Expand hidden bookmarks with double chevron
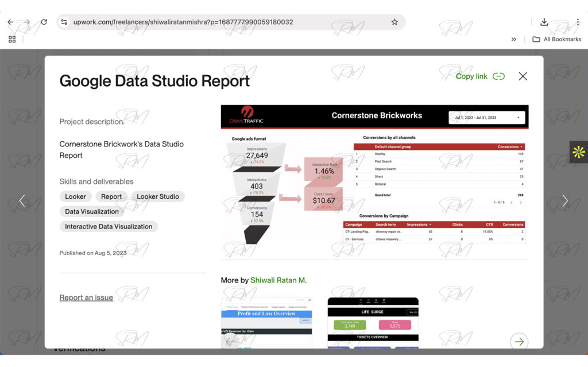Image resolution: width=588 pixels, height=367 pixels. point(514,39)
